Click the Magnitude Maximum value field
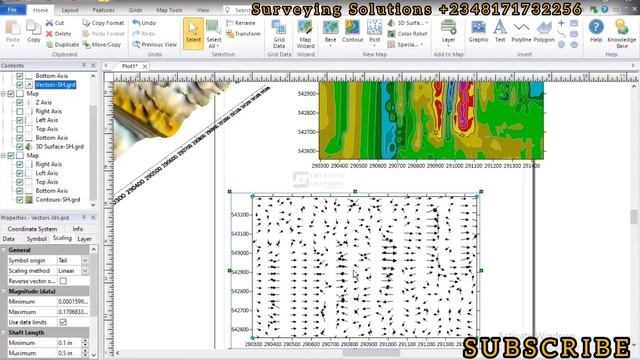Image resolution: width=640 pixels, height=360 pixels. pos(73,312)
